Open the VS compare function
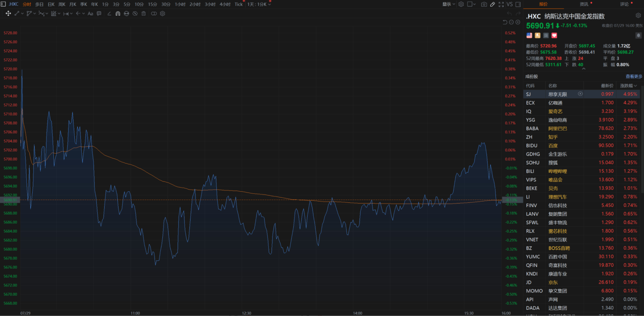Screen dimensions: 644x316 (509, 4)
